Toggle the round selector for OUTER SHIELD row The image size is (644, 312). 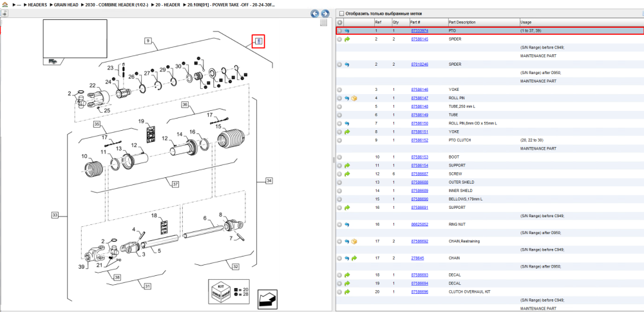click(339, 182)
